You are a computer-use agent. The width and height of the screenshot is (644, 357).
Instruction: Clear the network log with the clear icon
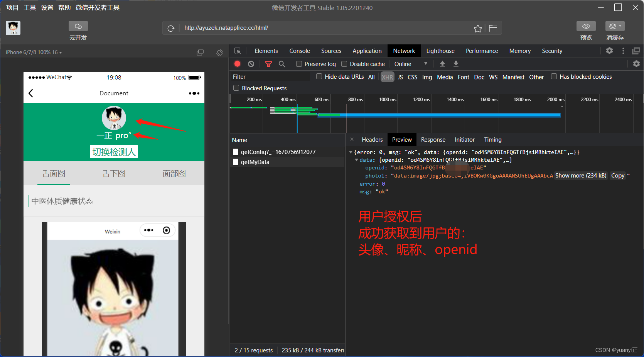[251, 64]
